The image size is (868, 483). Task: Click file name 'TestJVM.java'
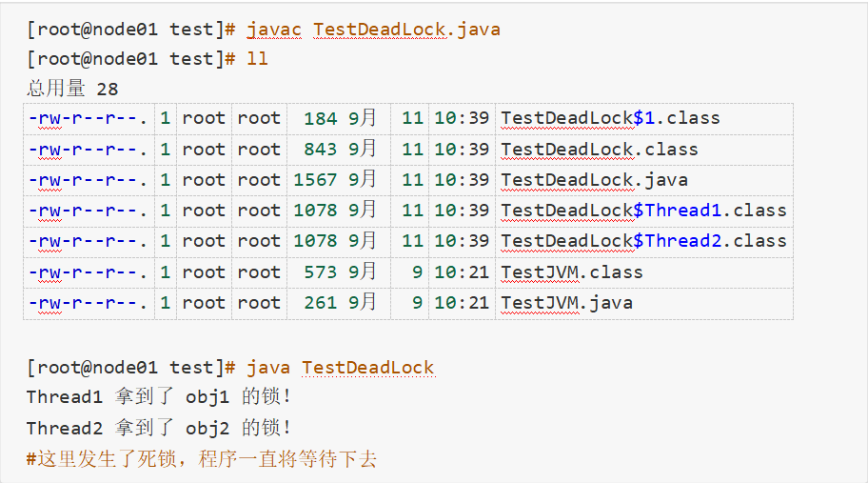click(567, 303)
